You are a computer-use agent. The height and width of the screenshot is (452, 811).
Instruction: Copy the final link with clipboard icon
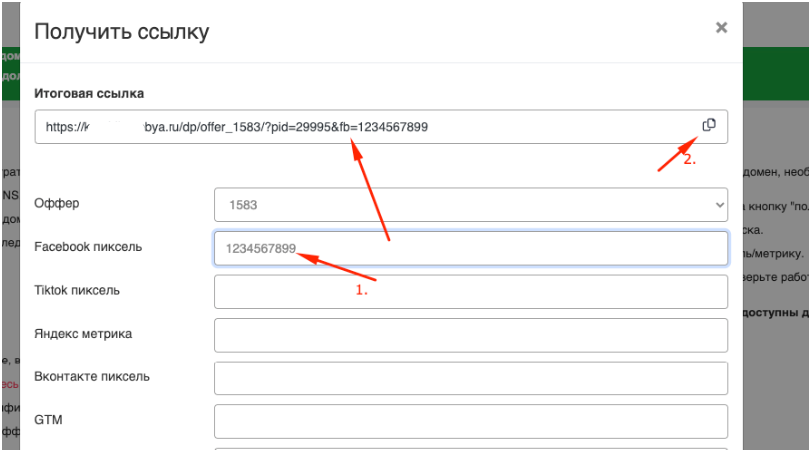709,125
